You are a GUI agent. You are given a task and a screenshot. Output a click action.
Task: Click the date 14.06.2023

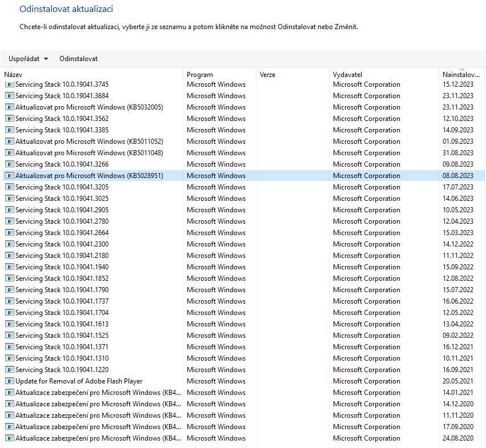(458, 199)
